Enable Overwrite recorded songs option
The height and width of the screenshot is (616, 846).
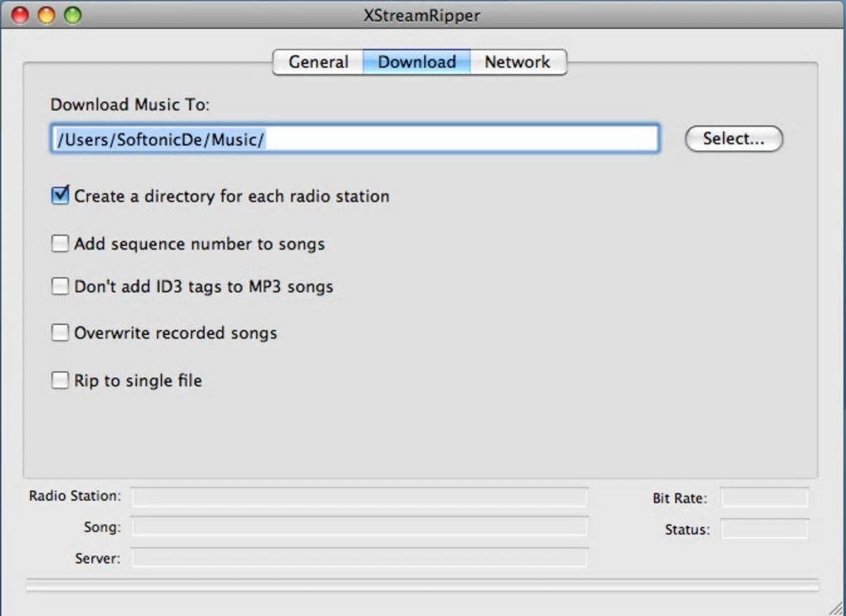(x=60, y=333)
